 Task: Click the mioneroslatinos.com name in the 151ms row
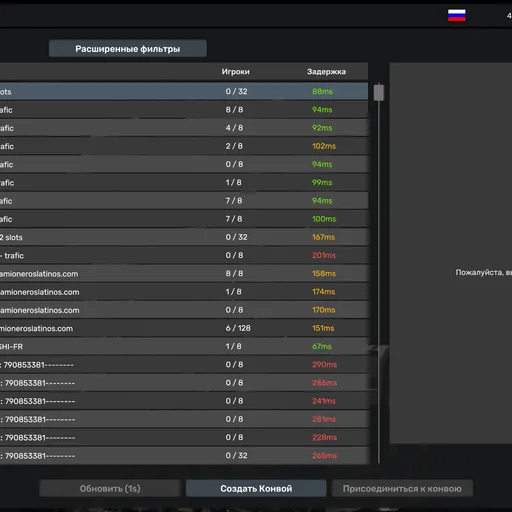pyautogui.click(x=36, y=328)
